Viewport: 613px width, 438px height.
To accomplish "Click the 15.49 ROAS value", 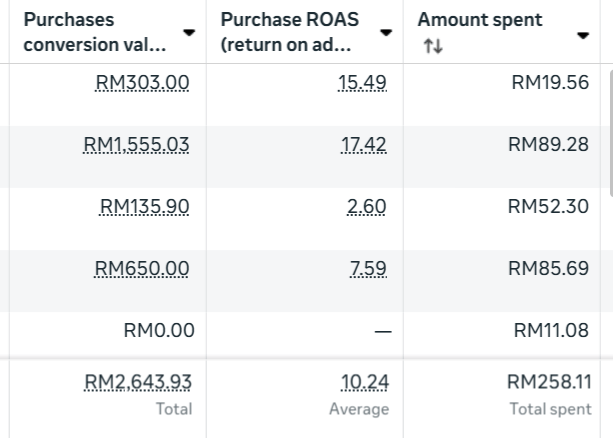I will pos(362,83).
